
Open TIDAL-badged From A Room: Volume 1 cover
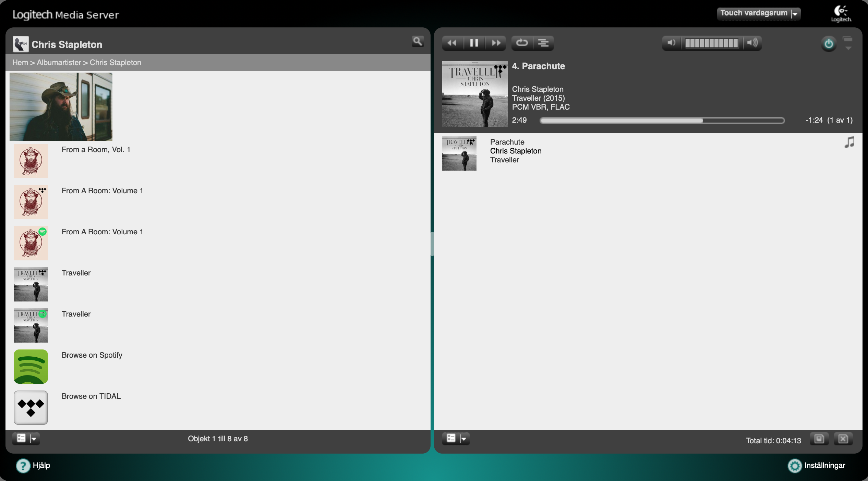[31, 202]
